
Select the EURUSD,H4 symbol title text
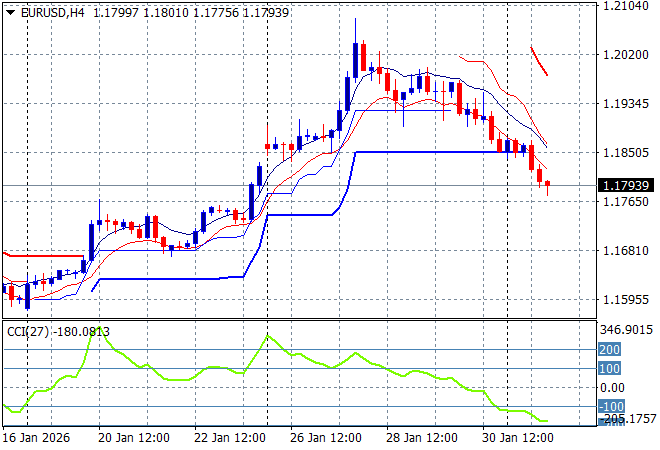coord(53,13)
